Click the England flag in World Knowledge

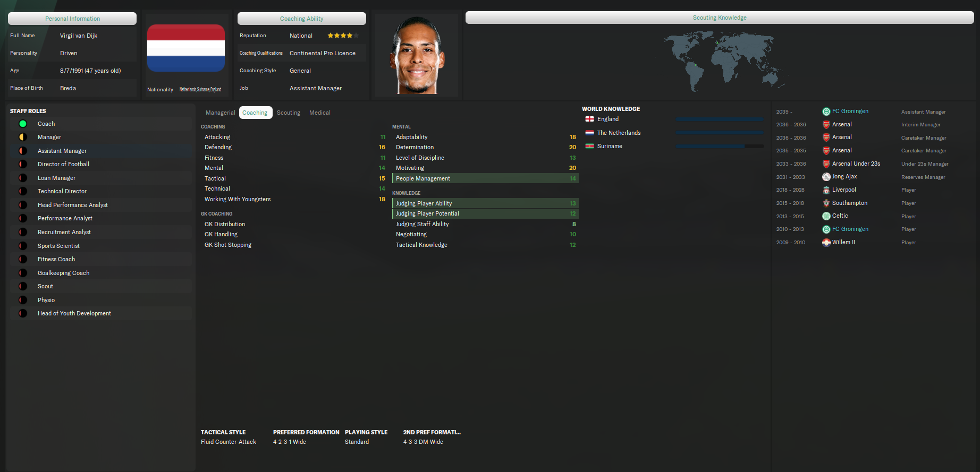coord(589,119)
